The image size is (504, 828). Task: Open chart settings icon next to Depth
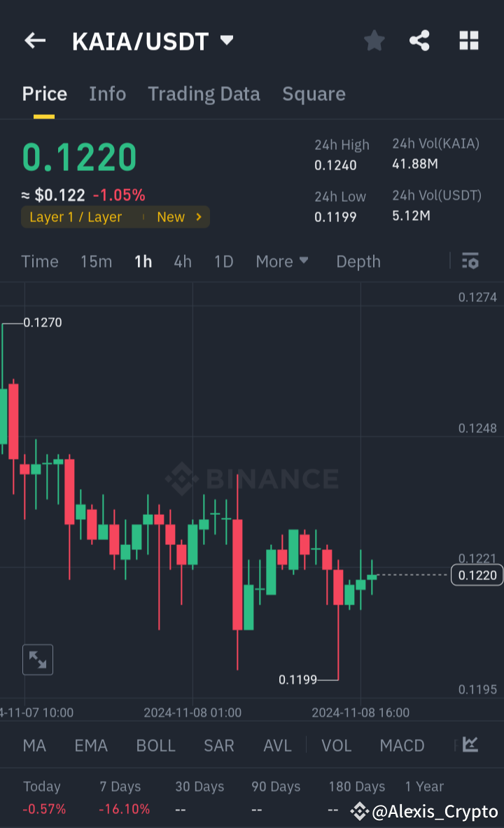470,261
